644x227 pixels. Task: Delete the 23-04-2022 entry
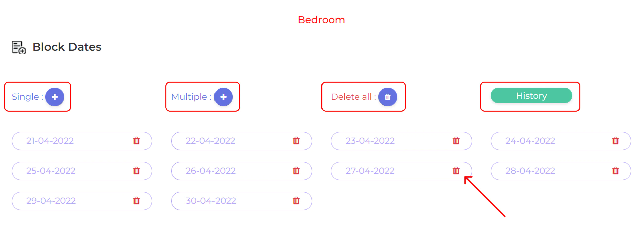(456, 141)
